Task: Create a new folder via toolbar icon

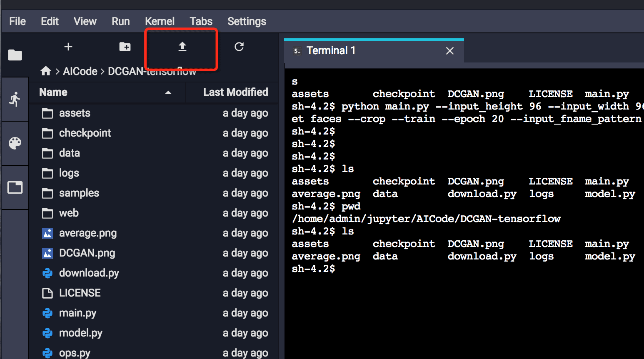Action: (125, 47)
